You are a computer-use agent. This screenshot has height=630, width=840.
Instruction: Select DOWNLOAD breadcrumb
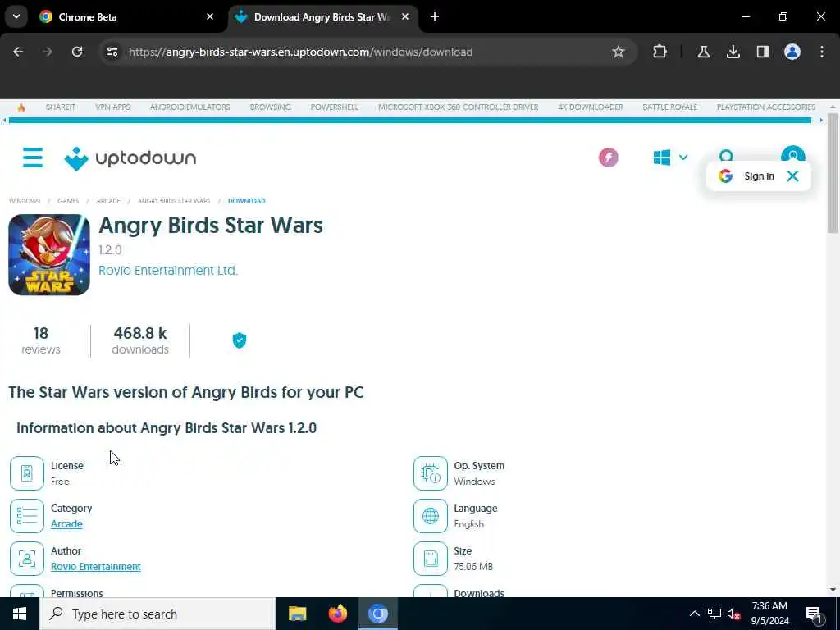pyautogui.click(x=246, y=201)
